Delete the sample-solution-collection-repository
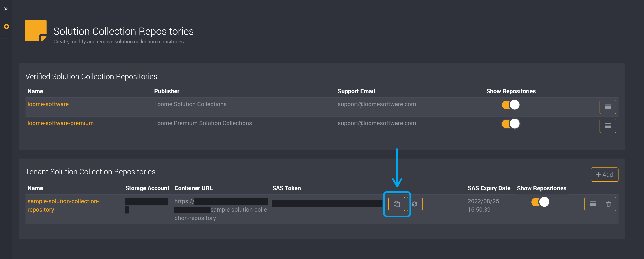This screenshot has height=259, width=644. click(x=608, y=204)
